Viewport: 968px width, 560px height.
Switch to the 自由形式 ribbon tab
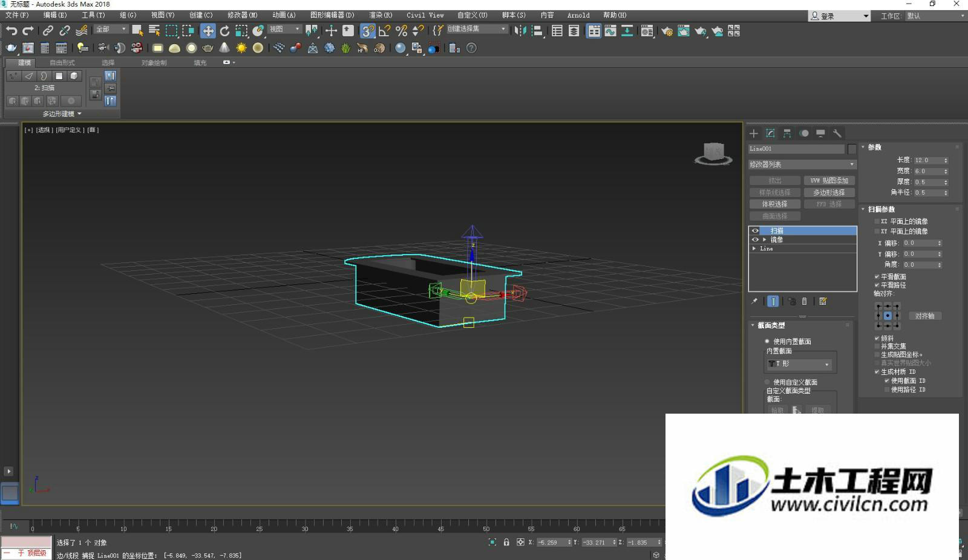62,62
